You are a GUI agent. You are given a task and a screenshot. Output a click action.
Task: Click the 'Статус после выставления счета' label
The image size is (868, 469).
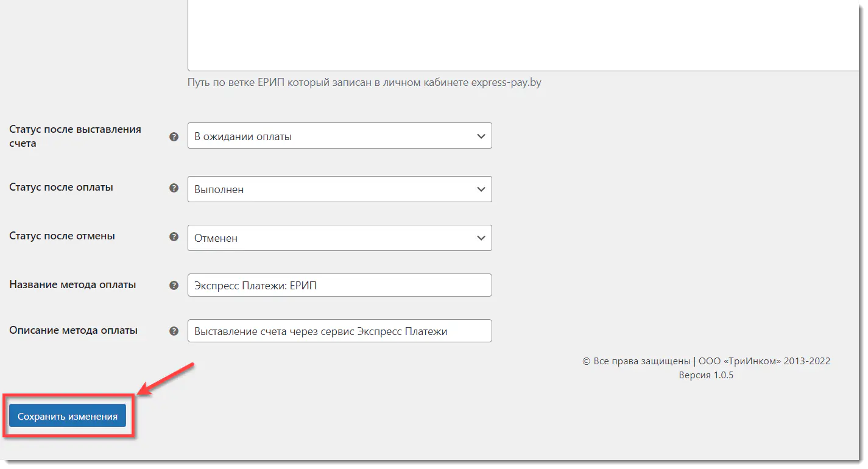(75, 136)
